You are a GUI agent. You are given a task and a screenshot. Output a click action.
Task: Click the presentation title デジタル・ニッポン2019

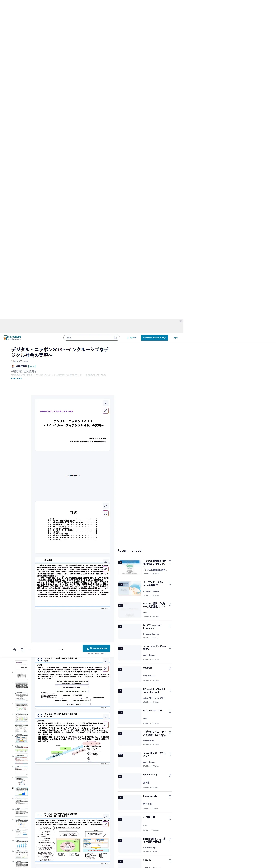click(60, 352)
